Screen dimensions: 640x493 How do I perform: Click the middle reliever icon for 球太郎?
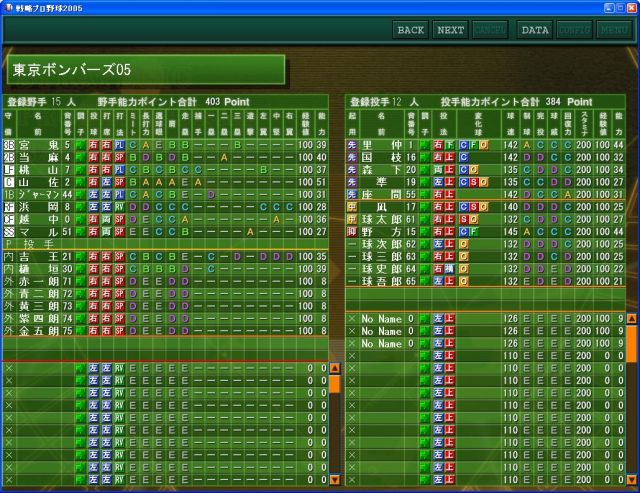pyautogui.click(x=352, y=220)
